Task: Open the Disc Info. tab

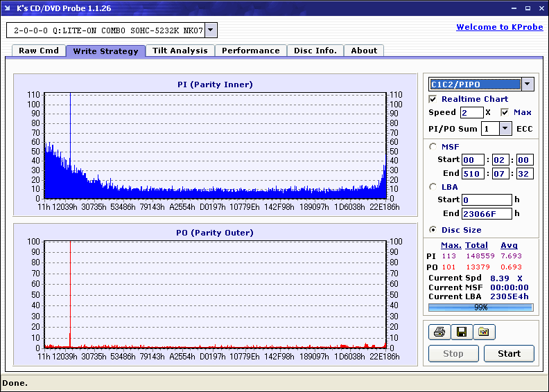Action: tap(315, 51)
